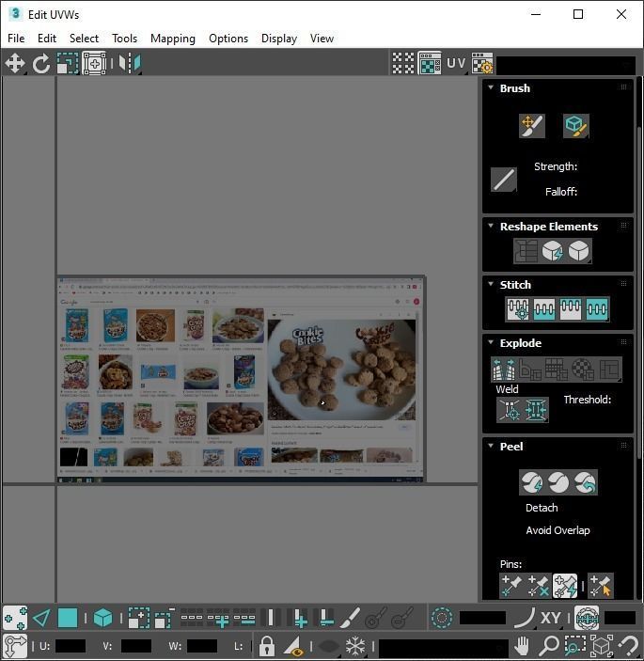
Task: Click the Pin selected icon
Action: pyautogui.click(x=511, y=586)
